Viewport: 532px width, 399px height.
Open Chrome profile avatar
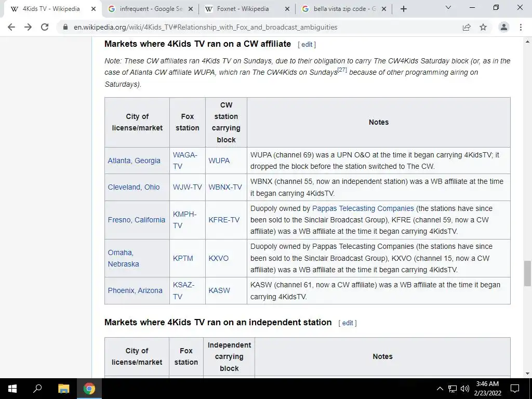504,27
